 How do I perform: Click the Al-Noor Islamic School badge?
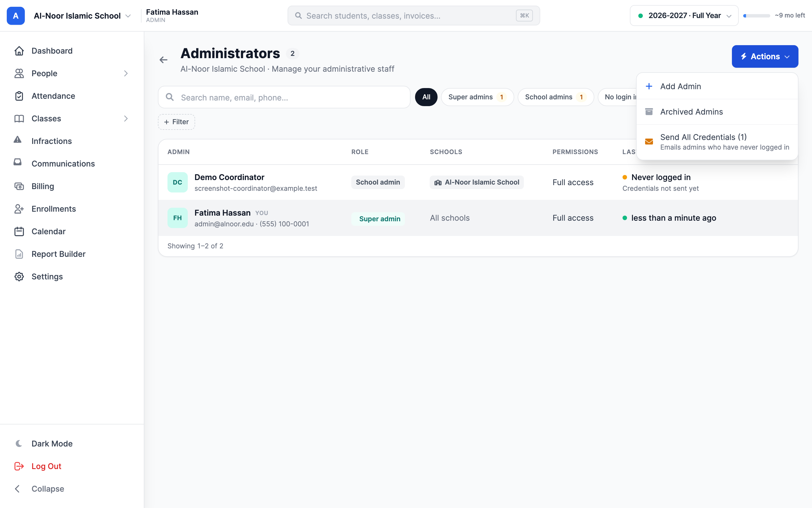[476, 182]
